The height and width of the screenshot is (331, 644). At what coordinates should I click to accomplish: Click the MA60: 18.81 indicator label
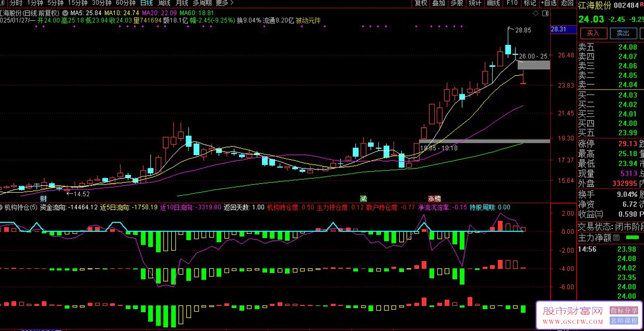click(x=196, y=12)
